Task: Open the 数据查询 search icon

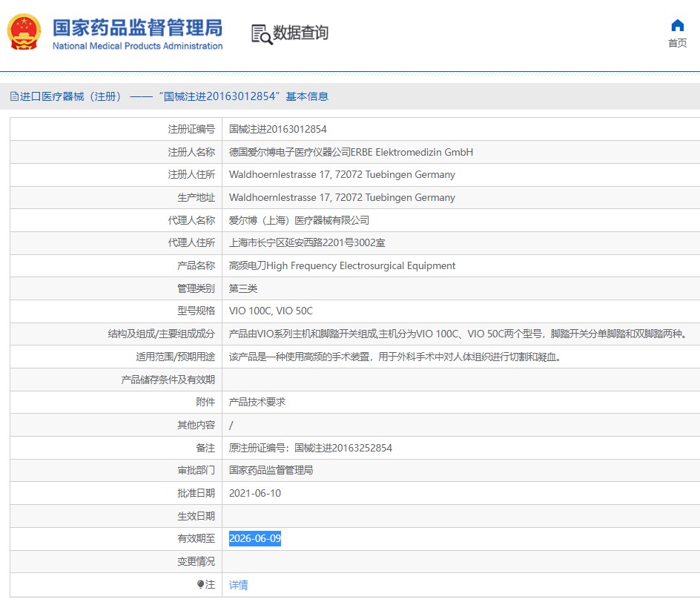Action: 262,34
